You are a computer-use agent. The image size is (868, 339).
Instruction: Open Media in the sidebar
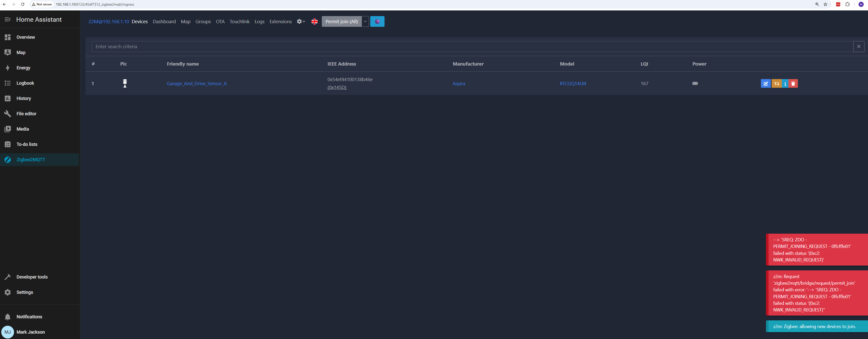coord(40,129)
